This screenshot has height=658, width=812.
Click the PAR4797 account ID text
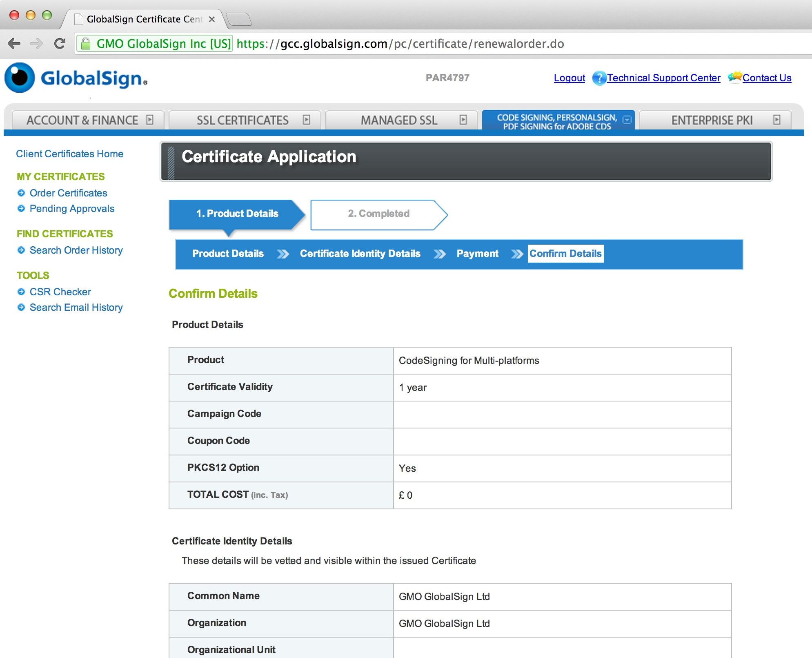point(447,78)
